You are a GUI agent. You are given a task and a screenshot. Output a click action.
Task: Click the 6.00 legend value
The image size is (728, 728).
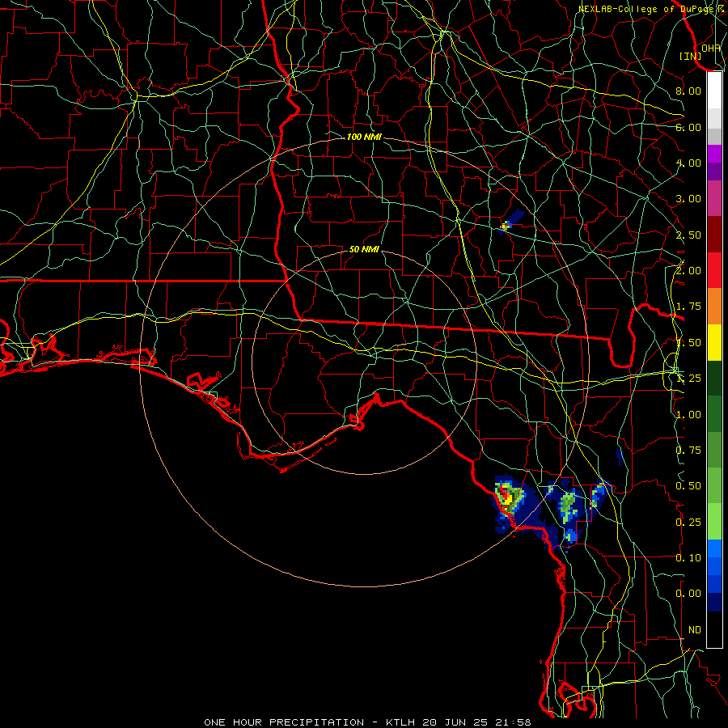point(688,127)
